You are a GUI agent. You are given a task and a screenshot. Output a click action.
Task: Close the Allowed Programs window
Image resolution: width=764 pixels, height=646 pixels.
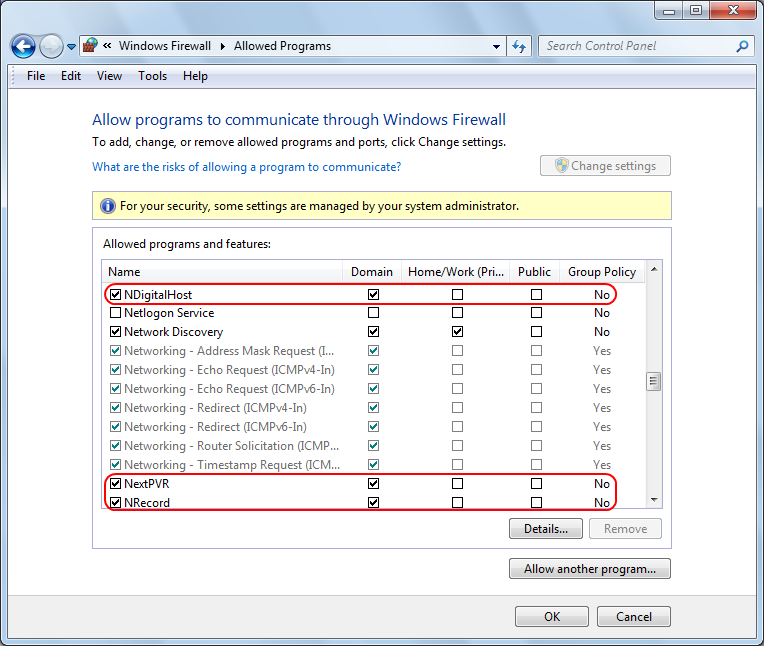point(733,11)
